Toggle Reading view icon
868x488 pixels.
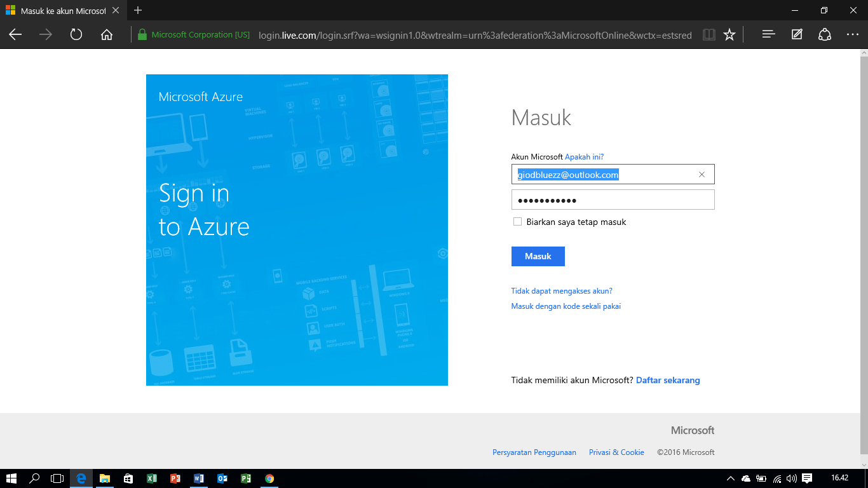pos(709,35)
